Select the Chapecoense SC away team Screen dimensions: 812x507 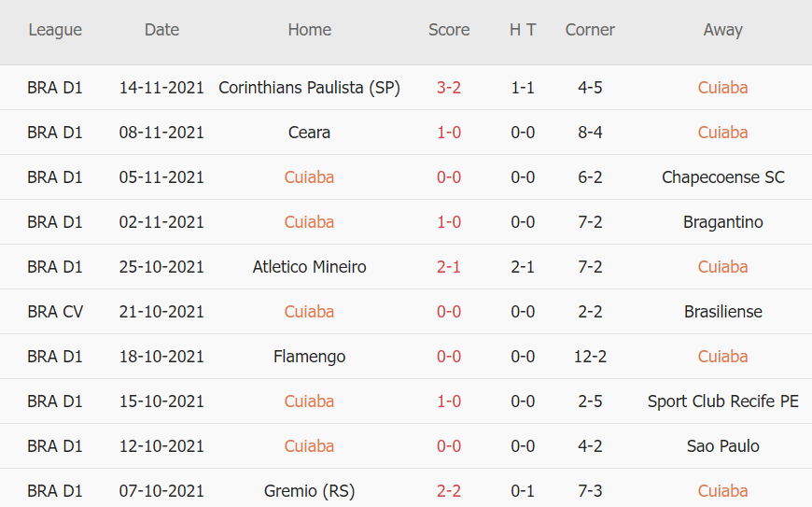coord(722,177)
